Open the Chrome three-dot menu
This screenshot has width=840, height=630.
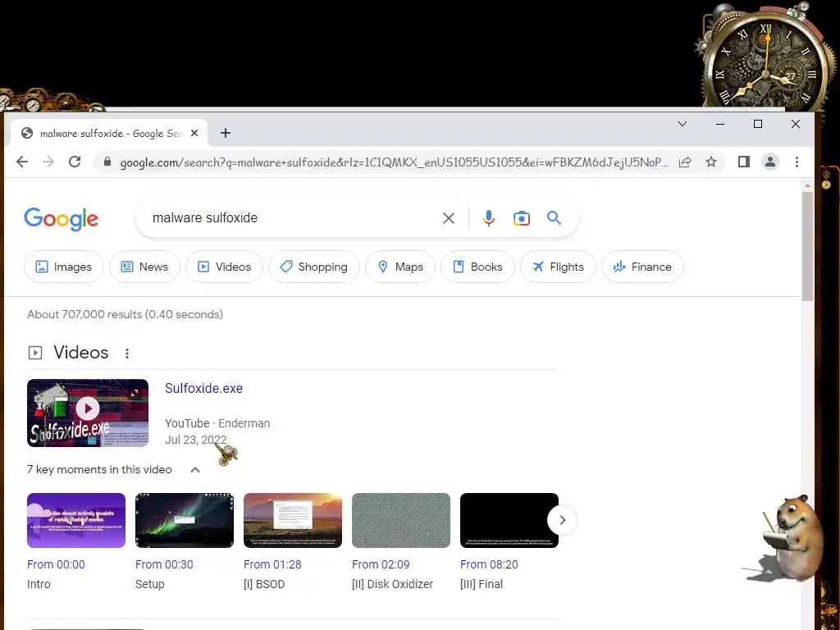tap(797, 162)
